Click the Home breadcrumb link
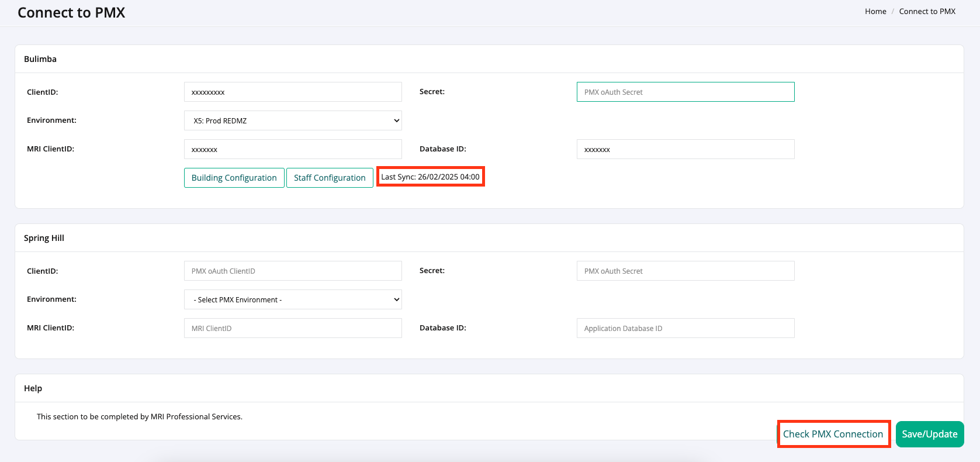Screen dimensions: 980x462 [x=875, y=11]
